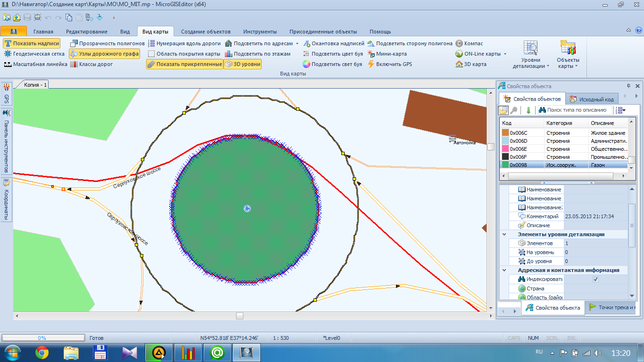Image resolution: width=644 pixels, height=362 pixels.
Task: Click Мини-карта in the ribbon
Action: [x=391, y=54]
